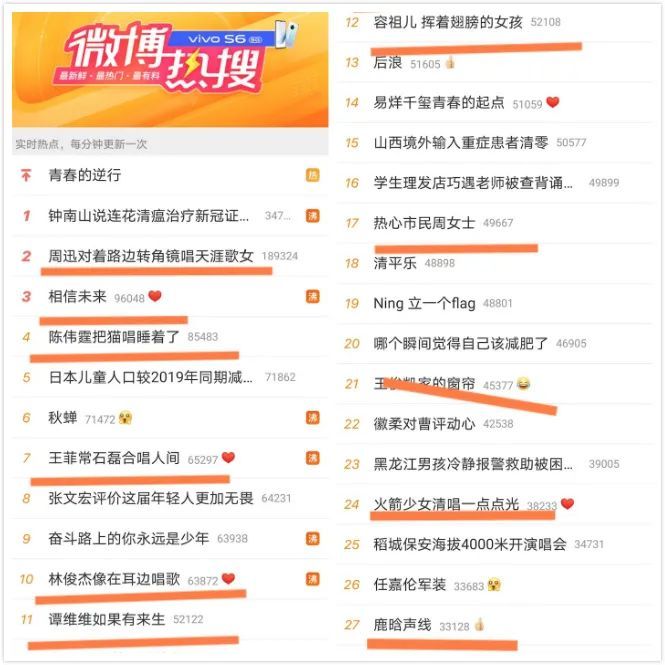The width and height of the screenshot is (665, 665).
Task: Click the 沸 badge beside 钟南山 topic
Action: tap(313, 216)
